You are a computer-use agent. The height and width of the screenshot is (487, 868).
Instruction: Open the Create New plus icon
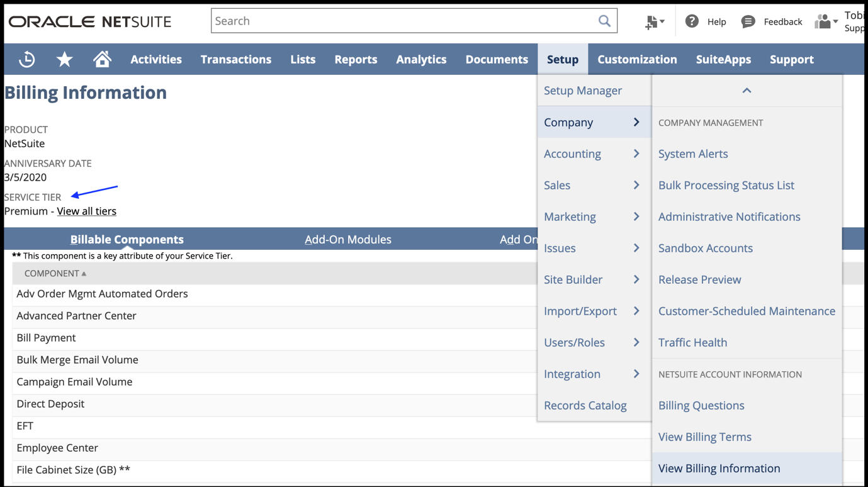click(651, 22)
